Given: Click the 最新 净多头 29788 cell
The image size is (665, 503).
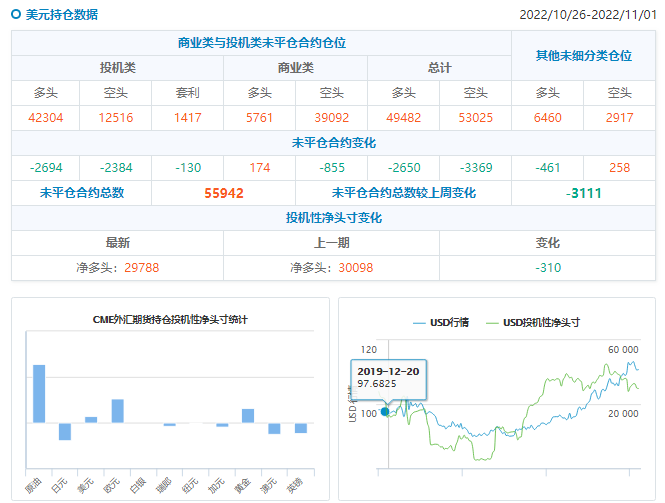Looking at the screenshot, I should 117,267.
